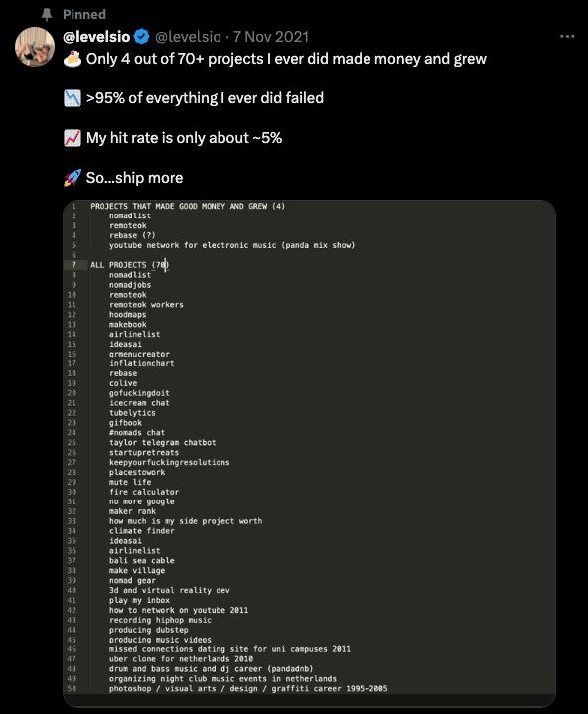Click the 'fire calculator' entry in image
Viewport: 588px width, 714px height.
pyautogui.click(x=144, y=492)
